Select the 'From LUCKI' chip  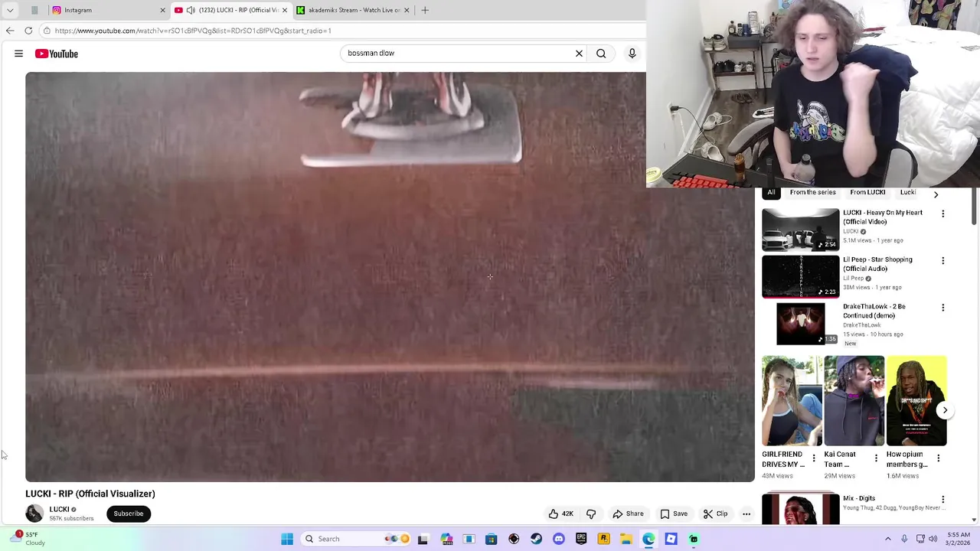coord(867,193)
